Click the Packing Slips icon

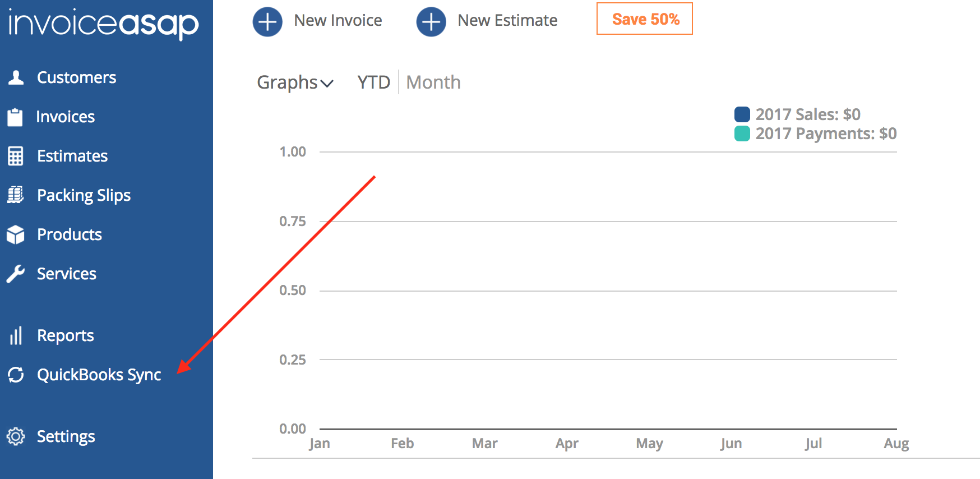(x=15, y=195)
